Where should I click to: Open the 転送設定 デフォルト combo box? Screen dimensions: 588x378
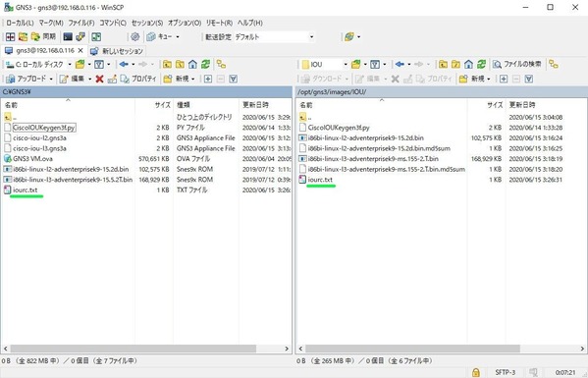point(274,36)
